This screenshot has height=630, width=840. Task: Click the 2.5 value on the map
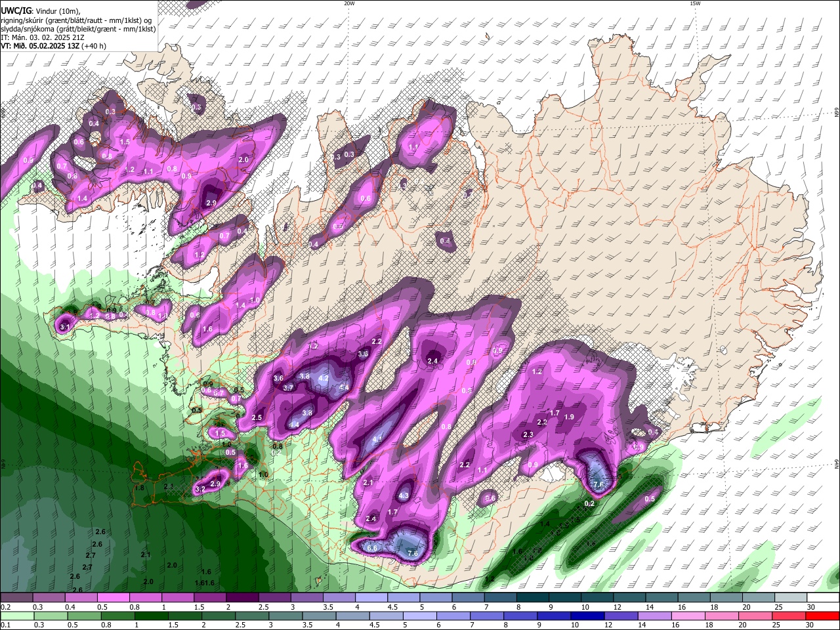(257, 418)
